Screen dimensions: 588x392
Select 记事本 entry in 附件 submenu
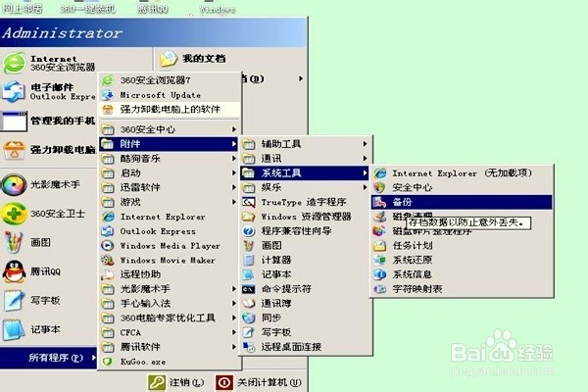pyautogui.click(x=305, y=274)
